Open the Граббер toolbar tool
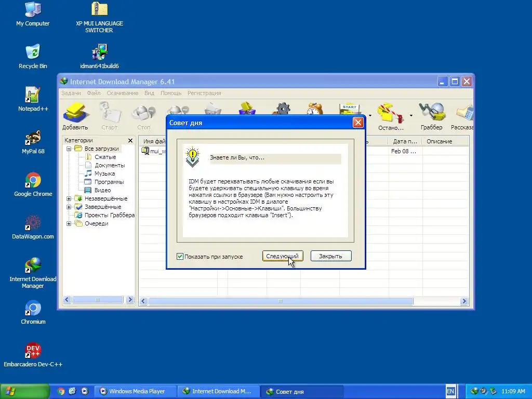This screenshot has width=532, height=399. pyautogui.click(x=432, y=116)
